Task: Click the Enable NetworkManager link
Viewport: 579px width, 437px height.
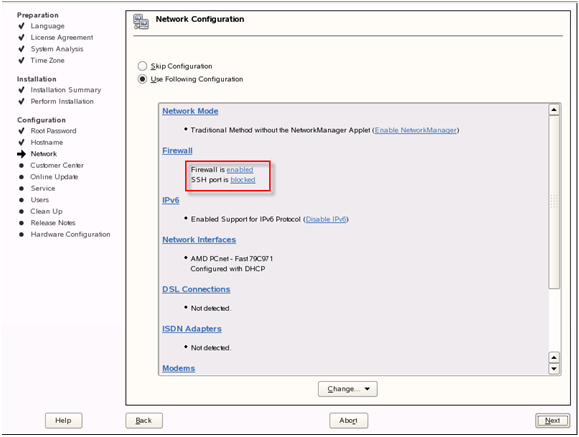Action: tap(416, 130)
